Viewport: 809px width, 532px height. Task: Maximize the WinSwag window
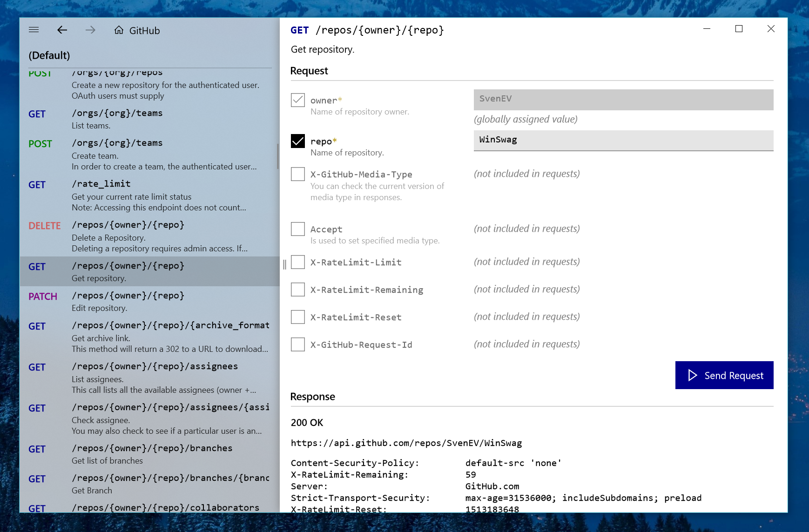(x=739, y=29)
